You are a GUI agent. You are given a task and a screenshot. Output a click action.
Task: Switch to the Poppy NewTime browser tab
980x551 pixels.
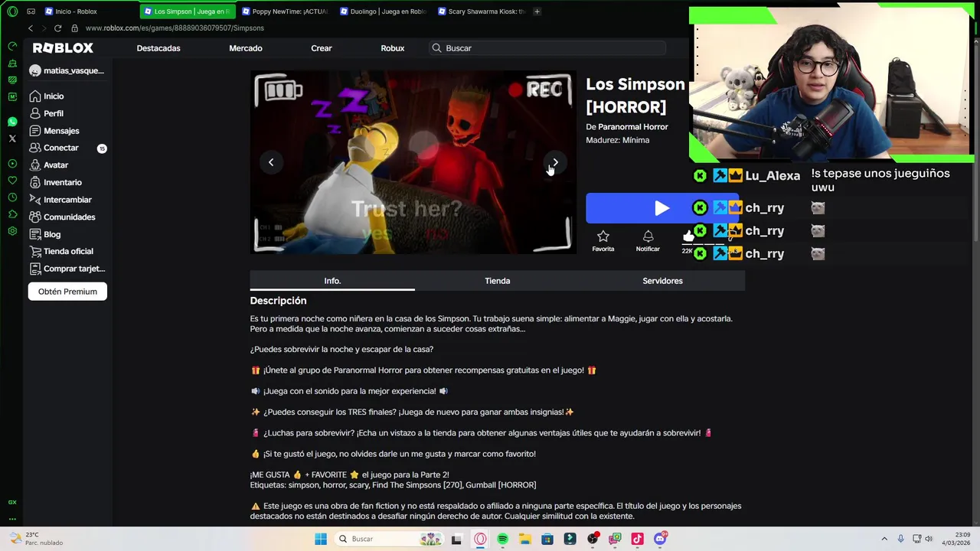tap(285, 11)
